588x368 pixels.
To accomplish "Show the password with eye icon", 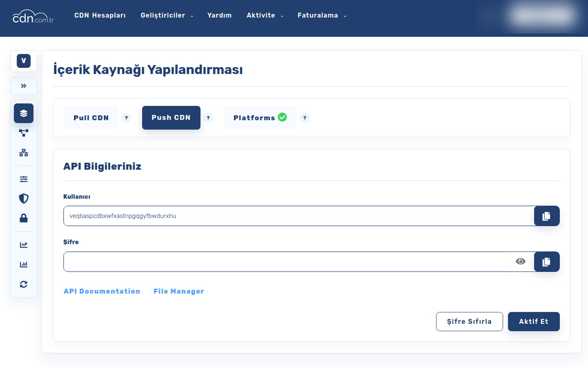I will pyautogui.click(x=521, y=261).
